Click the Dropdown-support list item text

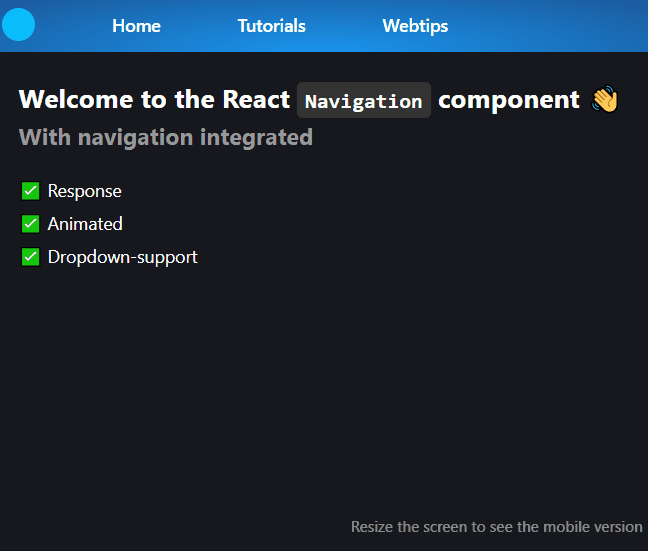pos(122,257)
